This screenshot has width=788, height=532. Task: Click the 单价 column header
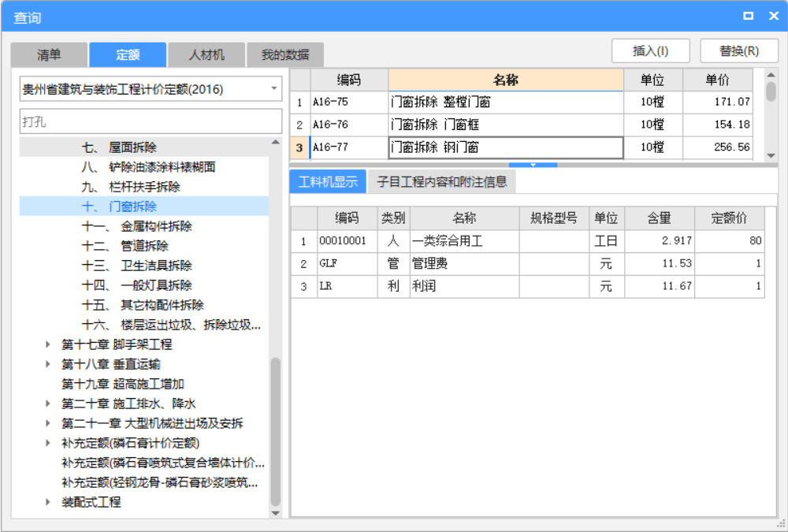tap(718, 80)
